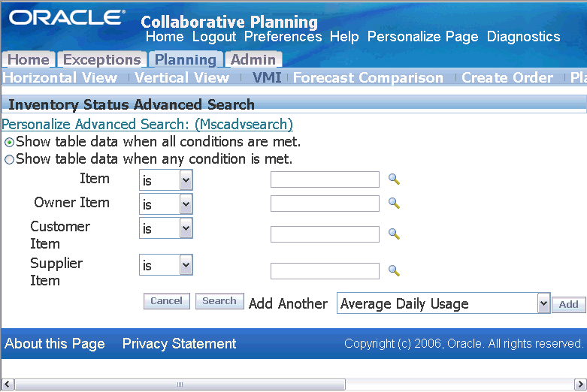This screenshot has width=587, height=392.
Task: Click into the Item text field
Action: click(x=325, y=179)
